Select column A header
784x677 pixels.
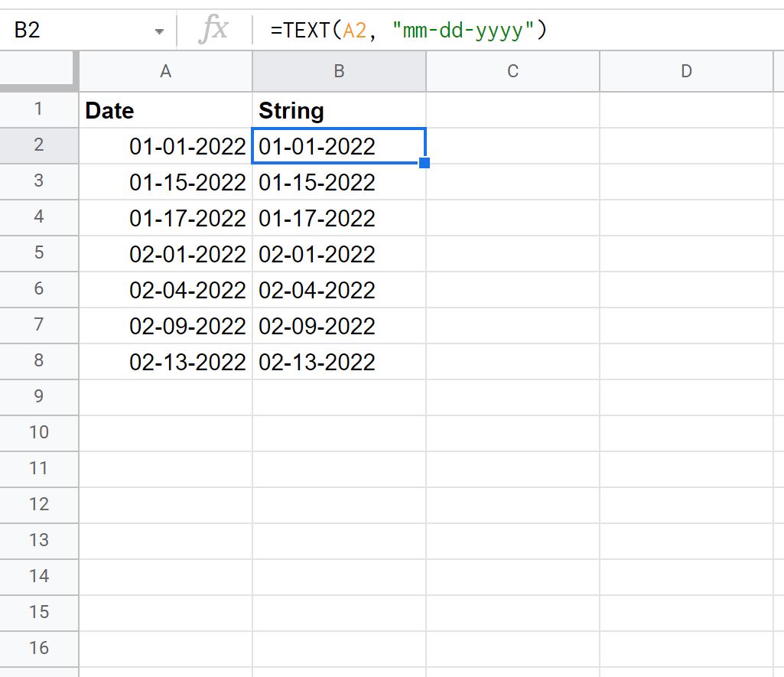pyautogui.click(x=165, y=71)
